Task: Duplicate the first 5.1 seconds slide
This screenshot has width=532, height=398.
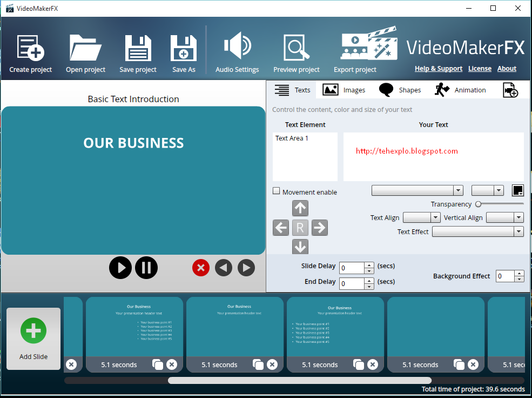Action: 158,364
